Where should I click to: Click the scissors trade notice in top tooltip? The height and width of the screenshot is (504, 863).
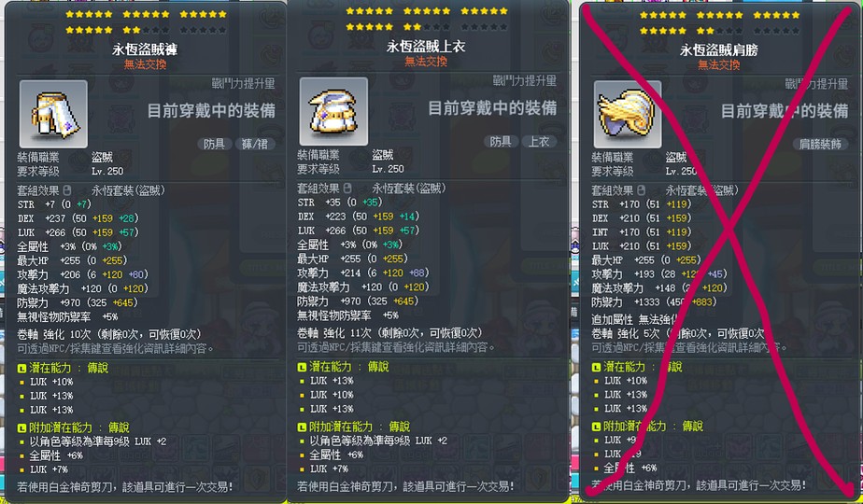coord(405,486)
